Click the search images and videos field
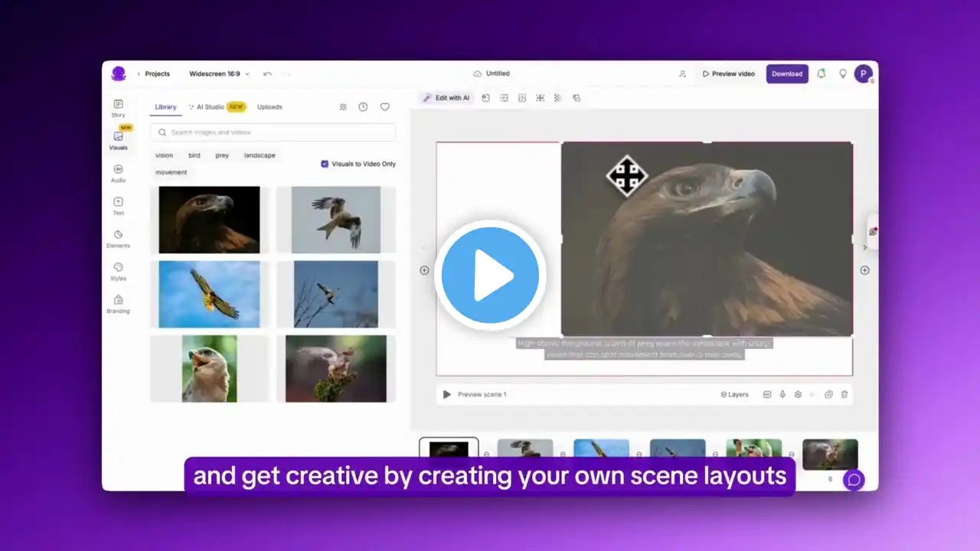This screenshot has height=551, width=980. [x=273, y=132]
